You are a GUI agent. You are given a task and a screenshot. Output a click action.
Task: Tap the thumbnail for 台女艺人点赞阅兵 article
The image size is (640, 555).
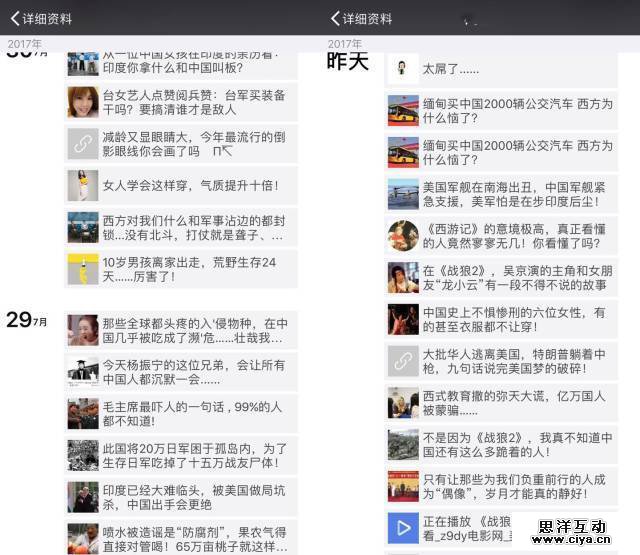[x=83, y=101]
